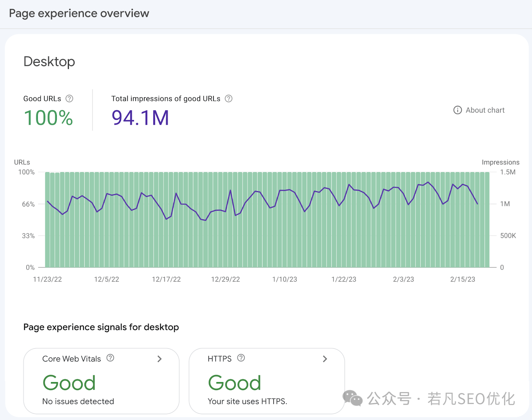Click help icon beside Total impressions of good URLs
The height and width of the screenshot is (420, 532).
click(228, 99)
